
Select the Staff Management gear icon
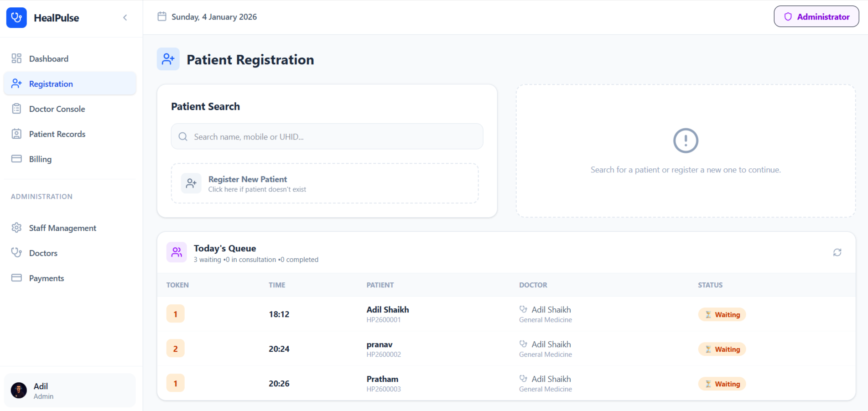point(17,228)
